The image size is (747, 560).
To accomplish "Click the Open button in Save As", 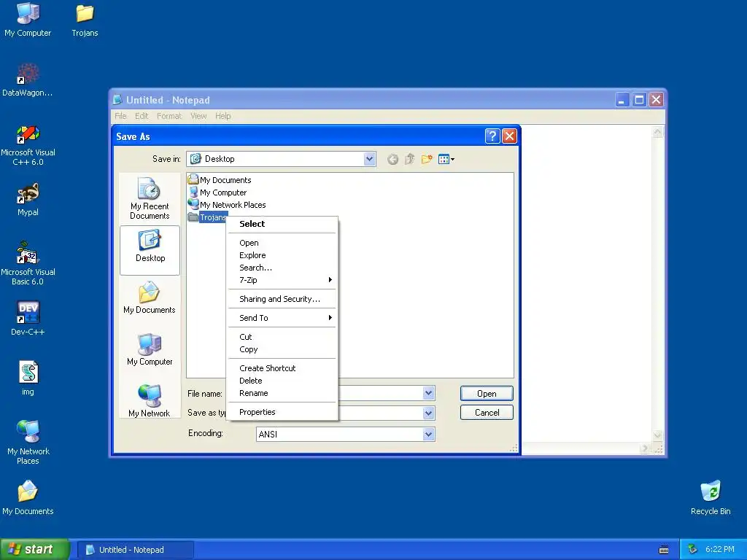I will point(487,393).
